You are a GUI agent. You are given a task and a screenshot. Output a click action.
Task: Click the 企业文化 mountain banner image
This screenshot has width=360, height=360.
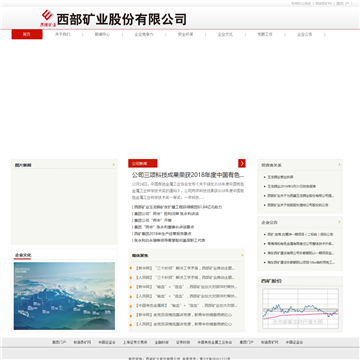(x=64, y=296)
